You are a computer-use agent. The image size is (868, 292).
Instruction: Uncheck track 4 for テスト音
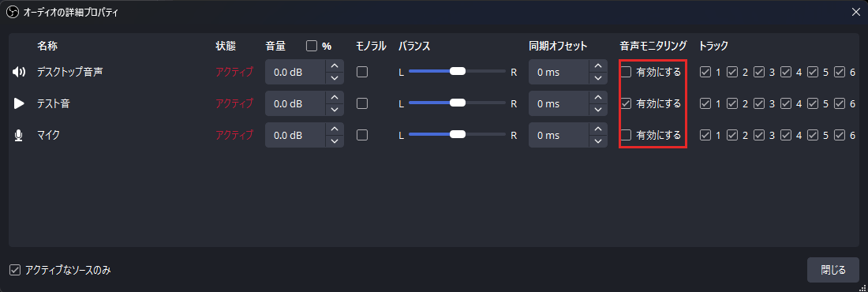tap(786, 103)
